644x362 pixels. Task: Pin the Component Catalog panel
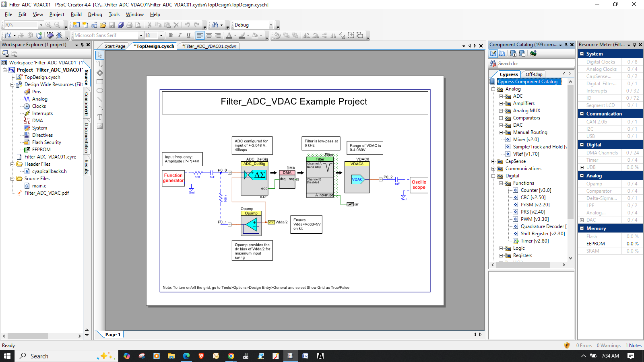click(566, 45)
